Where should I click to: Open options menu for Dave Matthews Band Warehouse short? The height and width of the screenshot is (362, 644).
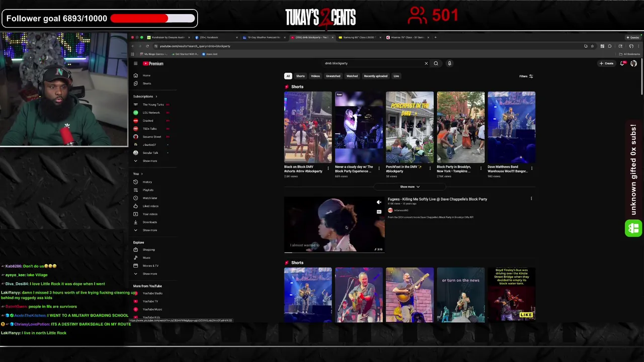[532, 168]
